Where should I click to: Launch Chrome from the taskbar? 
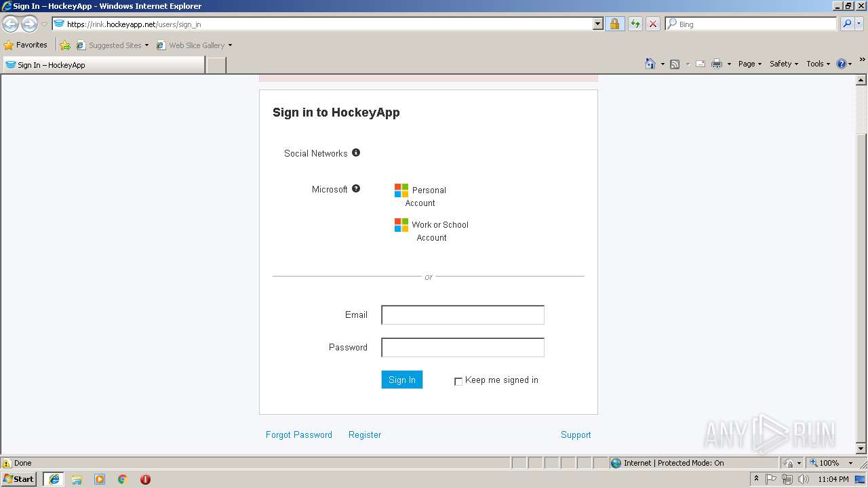tap(123, 479)
